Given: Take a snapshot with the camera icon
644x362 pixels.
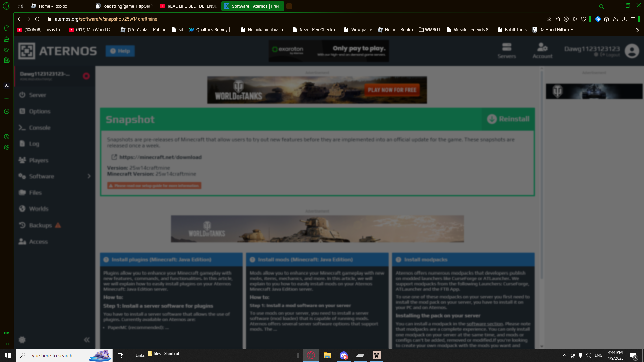Looking at the screenshot, I should [x=557, y=19].
